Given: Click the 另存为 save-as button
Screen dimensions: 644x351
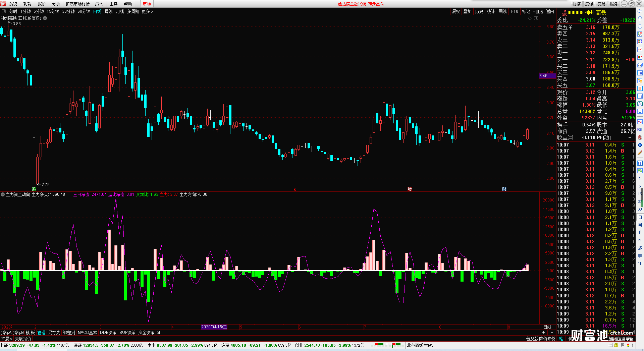Looking at the screenshot, I should point(54,333).
